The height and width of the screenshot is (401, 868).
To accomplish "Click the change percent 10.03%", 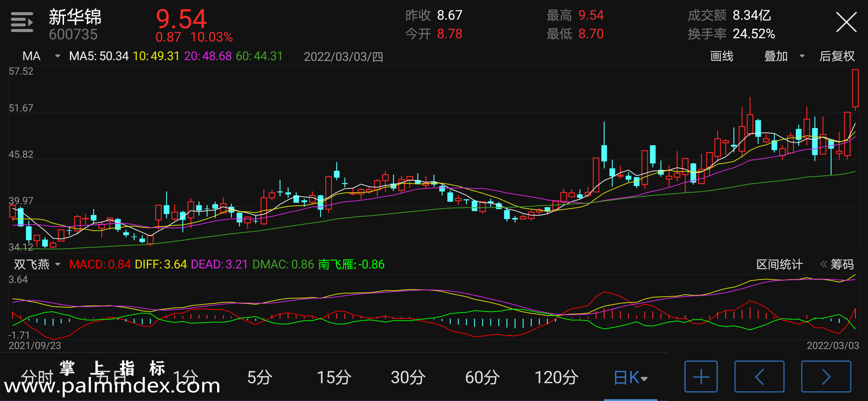I will tap(211, 37).
